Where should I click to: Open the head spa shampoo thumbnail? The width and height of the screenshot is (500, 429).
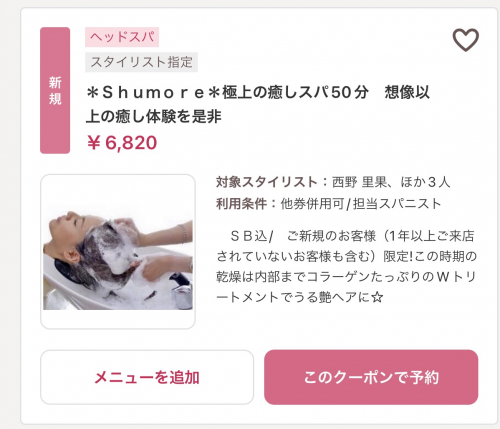118,251
